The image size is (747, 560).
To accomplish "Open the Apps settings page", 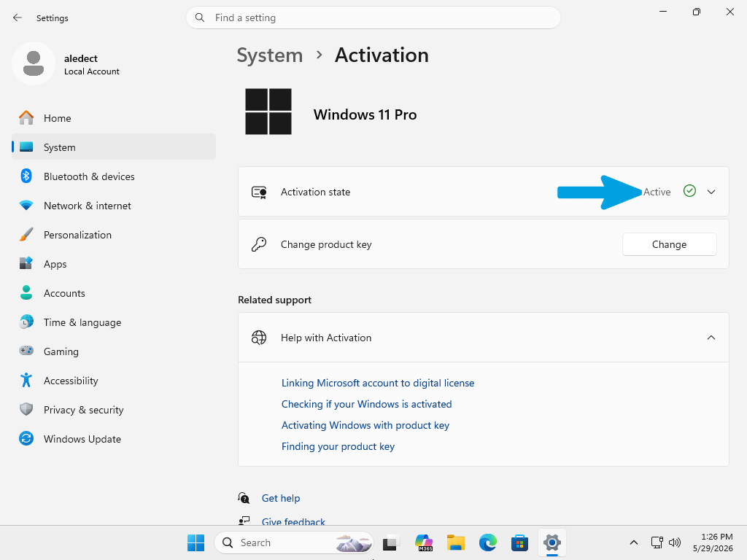I will tap(113, 263).
